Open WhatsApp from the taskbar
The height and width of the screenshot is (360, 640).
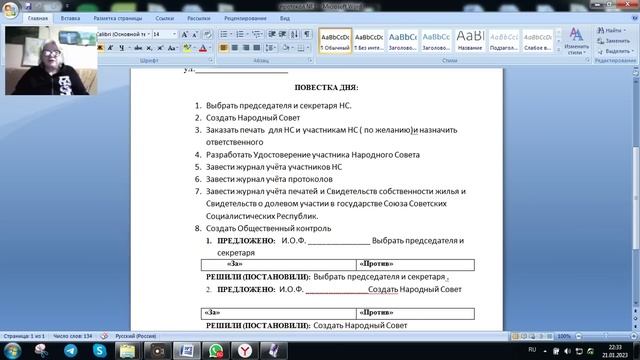[x=216, y=351]
